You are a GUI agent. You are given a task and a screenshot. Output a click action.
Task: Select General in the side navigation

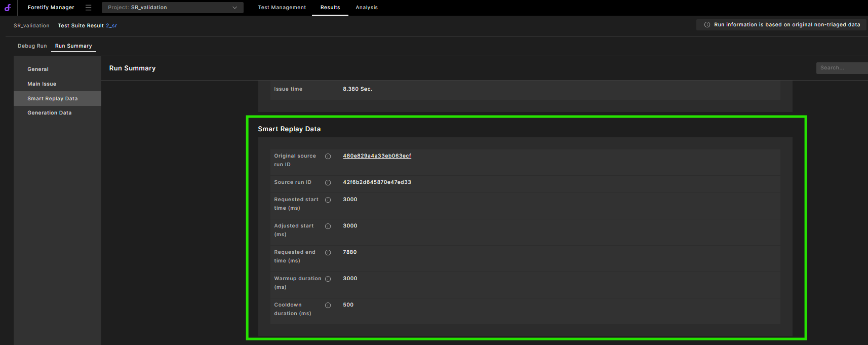click(x=38, y=69)
